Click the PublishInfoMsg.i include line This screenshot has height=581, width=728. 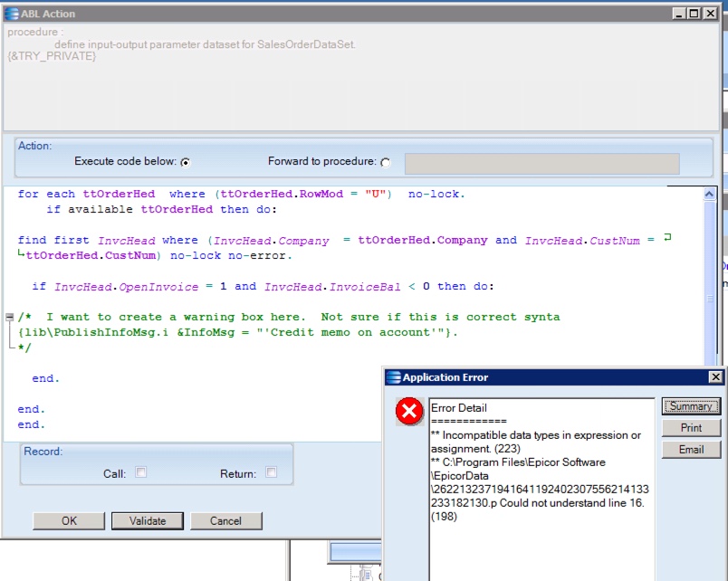pyautogui.click(x=238, y=332)
